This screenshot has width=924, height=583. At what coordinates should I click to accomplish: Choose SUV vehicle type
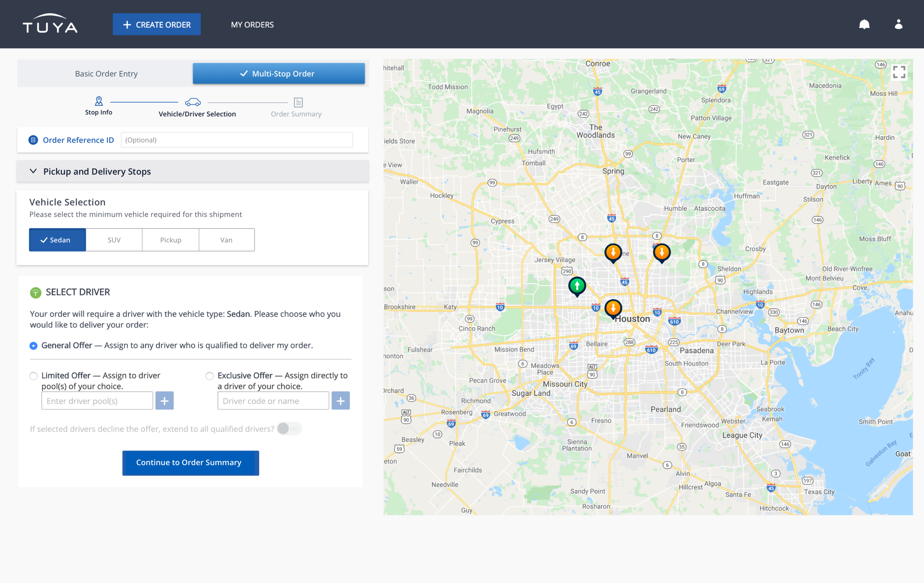tap(114, 240)
